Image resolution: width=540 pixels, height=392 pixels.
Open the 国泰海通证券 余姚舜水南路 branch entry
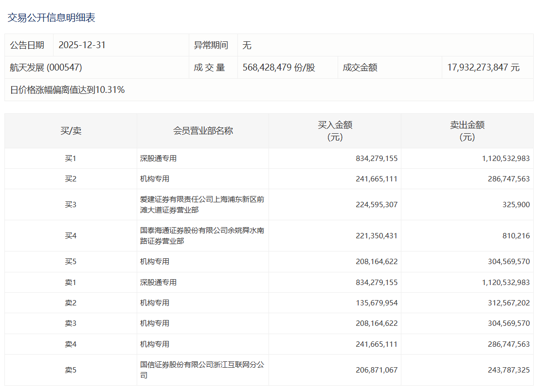pyautogui.click(x=202, y=236)
